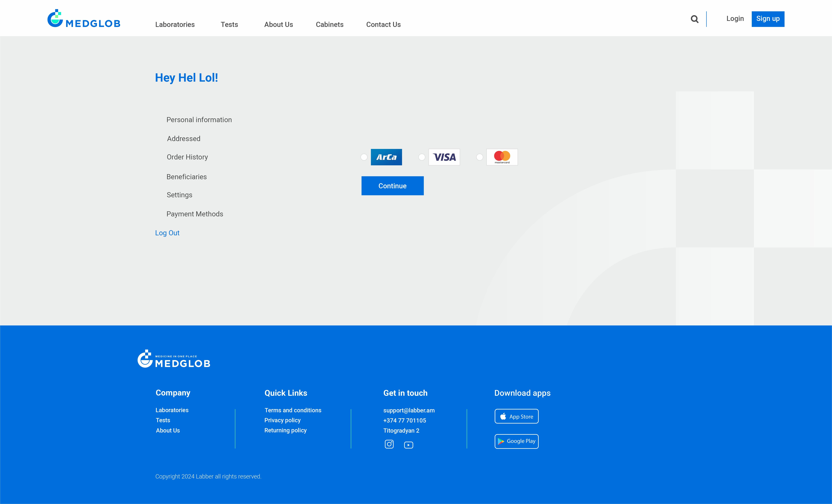Viewport: 832px width, 504px height.
Task: Click the search magnifier icon
Action: point(694,19)
